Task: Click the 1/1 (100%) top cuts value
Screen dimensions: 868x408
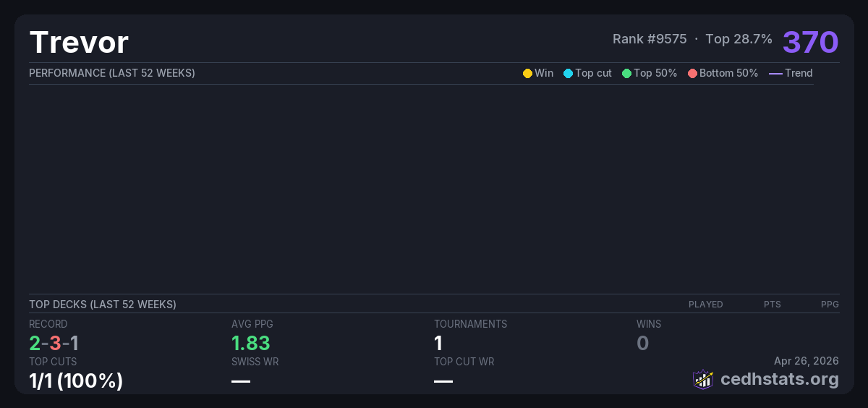Action: (76, 381)
